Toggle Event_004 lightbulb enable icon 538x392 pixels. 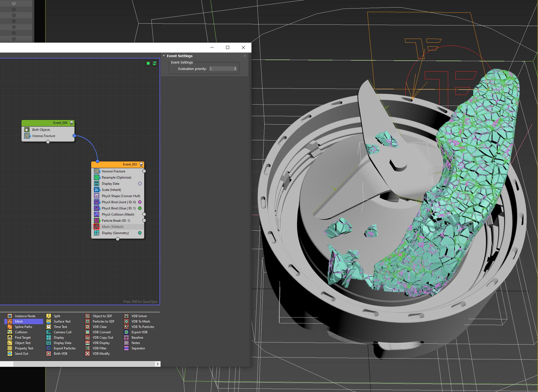tap(72, 123)
